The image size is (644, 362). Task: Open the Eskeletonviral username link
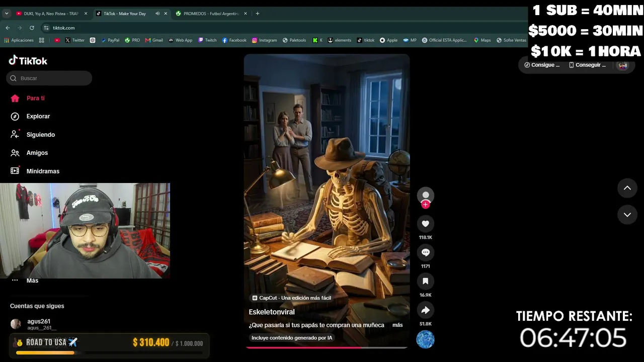tap(272, 312)
